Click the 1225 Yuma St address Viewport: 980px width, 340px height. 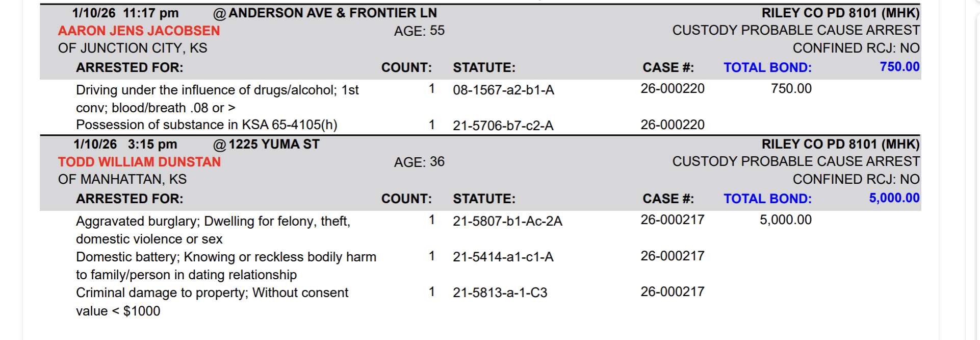(274, 144)
